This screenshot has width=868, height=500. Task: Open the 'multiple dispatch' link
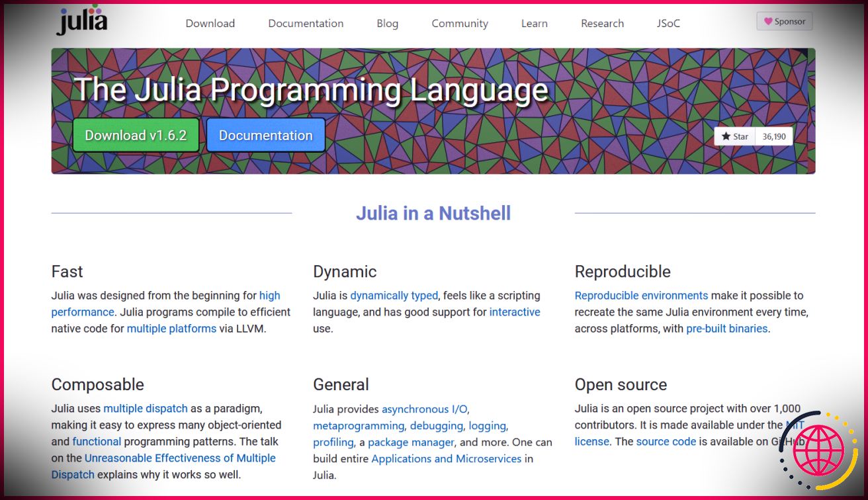coord(146,409)
